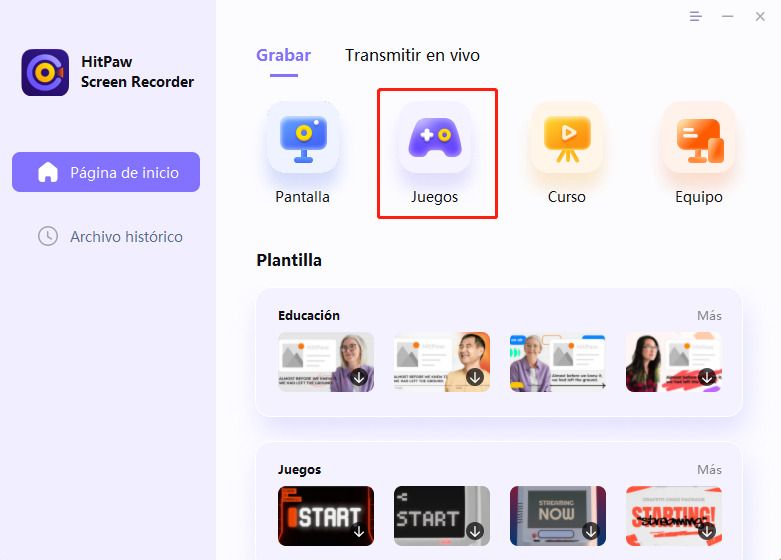Click the Educación category title
The image size is (781, 560).
click(309, 315)
